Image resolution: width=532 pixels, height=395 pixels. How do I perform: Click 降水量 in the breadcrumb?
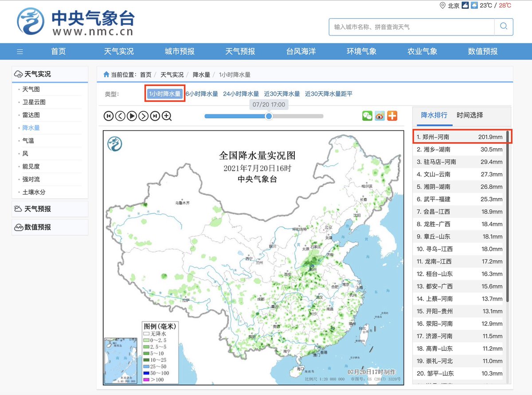pos(201,74)
